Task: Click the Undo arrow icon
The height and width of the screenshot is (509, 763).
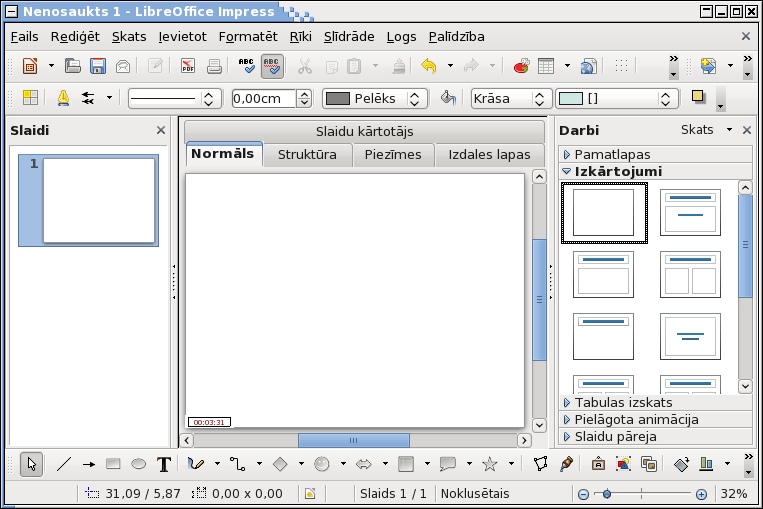Action: 429,66
